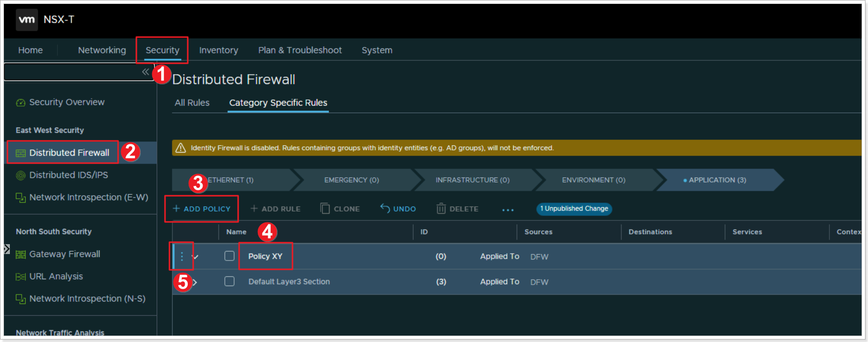Click the (0) rule count for Policy XY

[441, 256]
